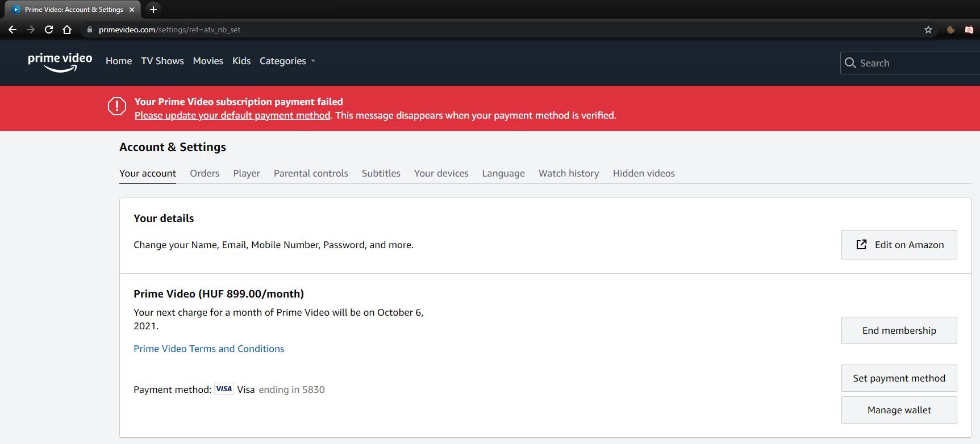This screenshot has height=444, width=980.
Task: Switch to the Parental controls tab
Action: point(311,173)
